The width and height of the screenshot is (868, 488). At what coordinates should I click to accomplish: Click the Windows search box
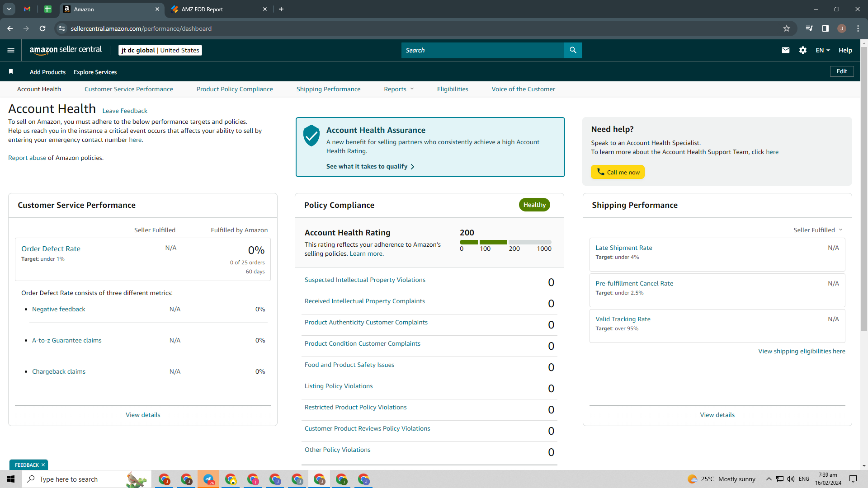click(87, 479)
